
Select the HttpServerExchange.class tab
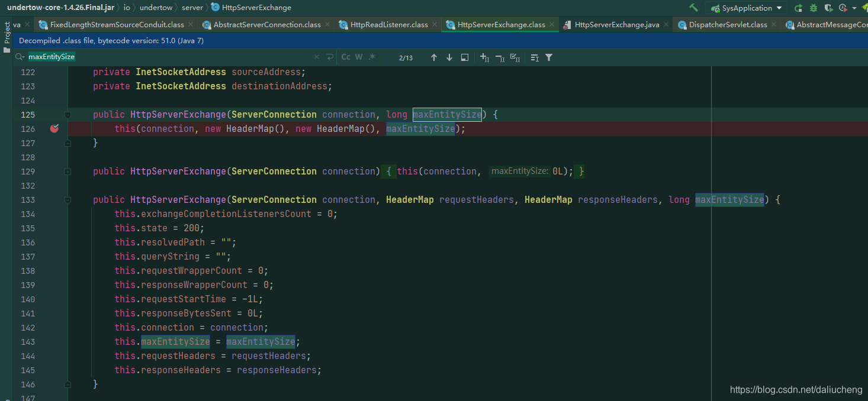501,25
